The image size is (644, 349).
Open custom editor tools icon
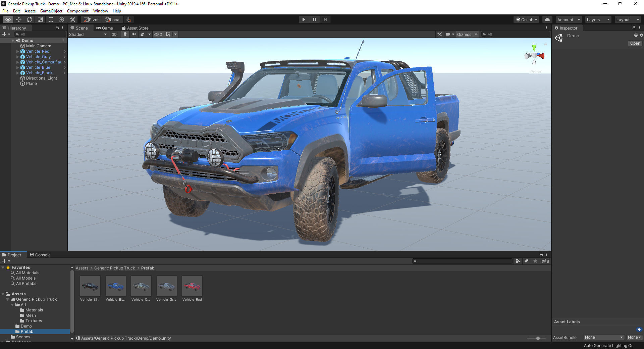[72, 19]
